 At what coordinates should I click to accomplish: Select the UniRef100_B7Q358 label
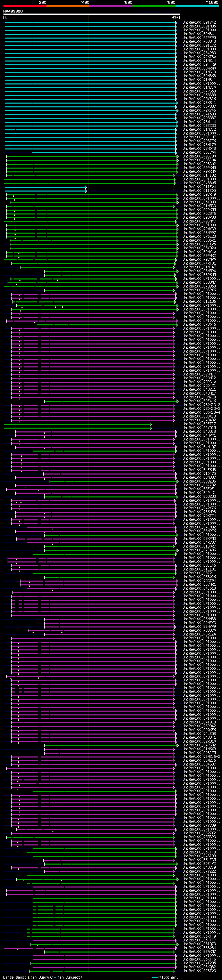(x=199, y=286)
